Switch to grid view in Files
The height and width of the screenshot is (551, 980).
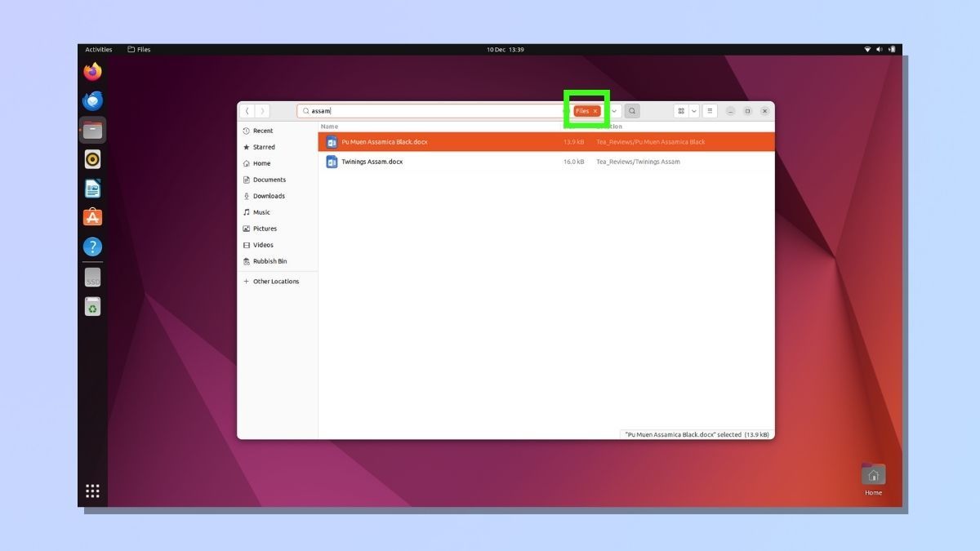pos(682,110)
